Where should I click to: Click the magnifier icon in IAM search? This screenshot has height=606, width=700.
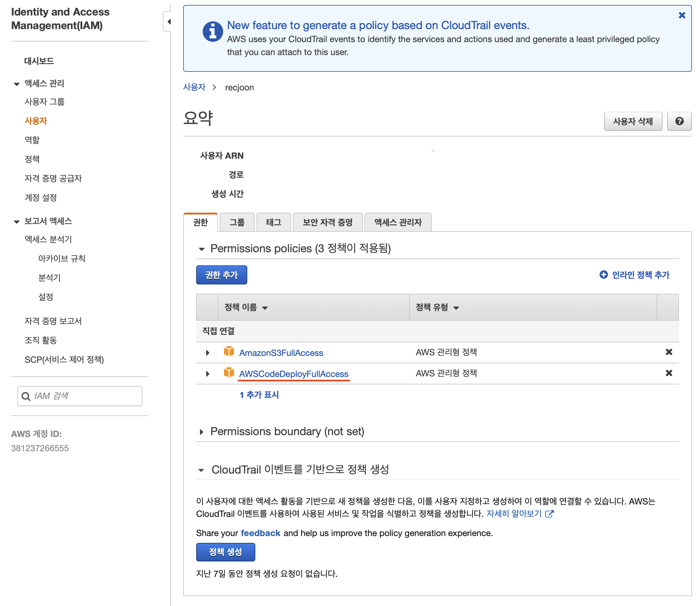coord(26,396)
